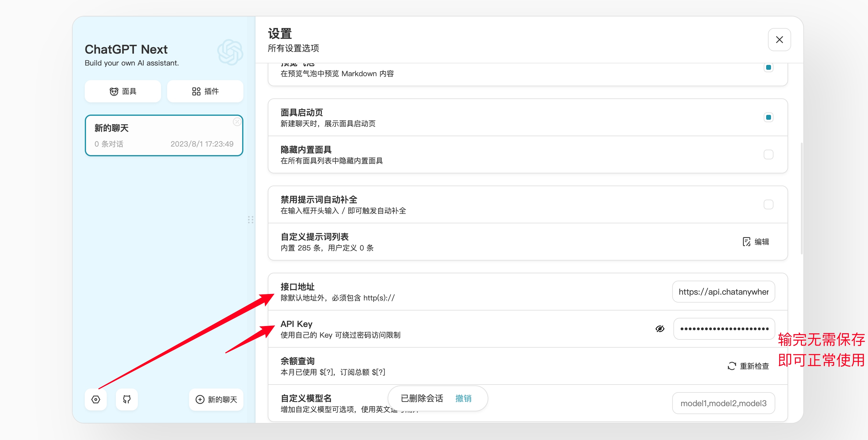Delete the 新的聊天 conversation with its x icon
868x440 pixels.
pos(237,122)
